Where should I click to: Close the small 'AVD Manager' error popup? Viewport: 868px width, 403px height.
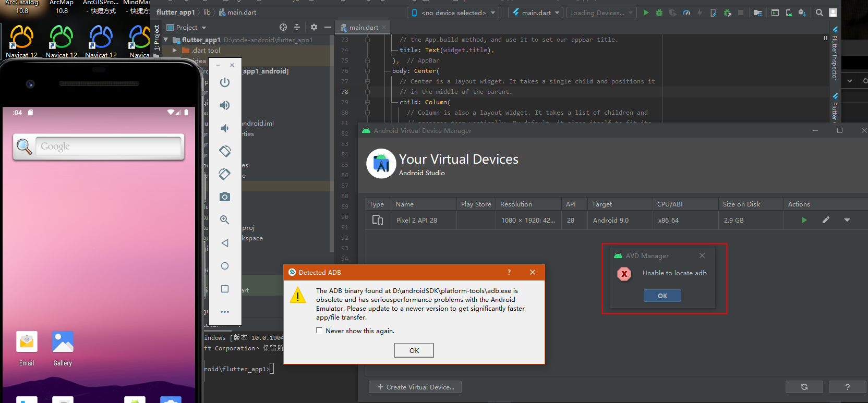coord(702,255)
